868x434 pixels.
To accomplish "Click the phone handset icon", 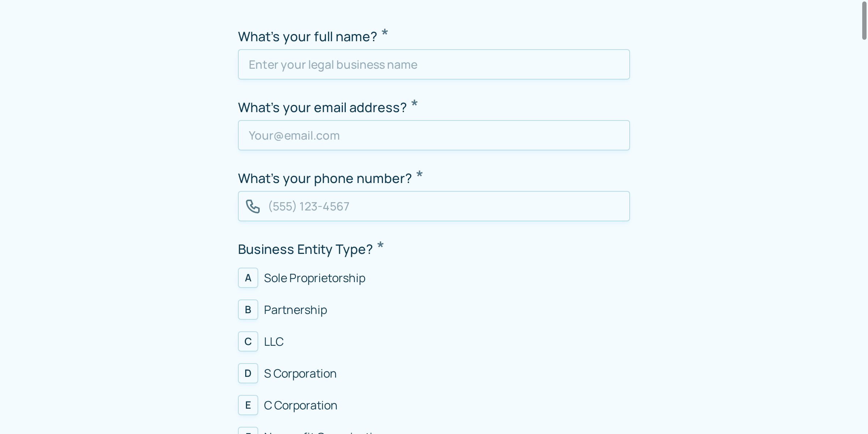I will [x=253, y=207].
